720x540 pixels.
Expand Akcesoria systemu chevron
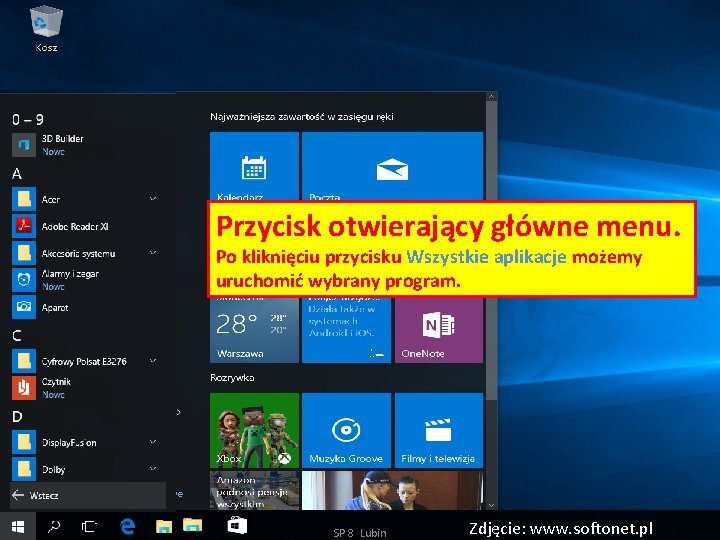pyautogui.click(x=153, y=253)
